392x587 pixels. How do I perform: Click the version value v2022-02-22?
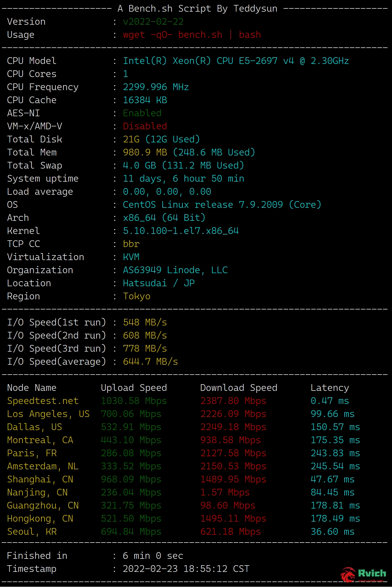pyautogui.click(x=153, y=22)
